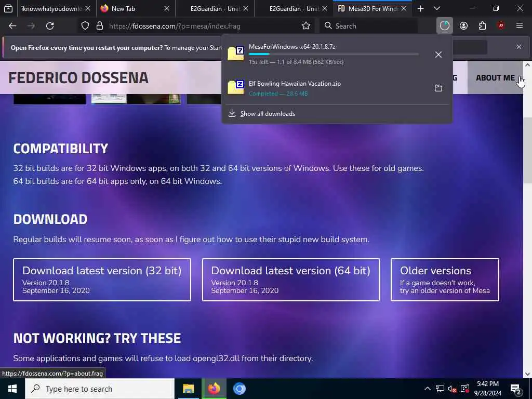Open a new tab with plus

point(420,9)
